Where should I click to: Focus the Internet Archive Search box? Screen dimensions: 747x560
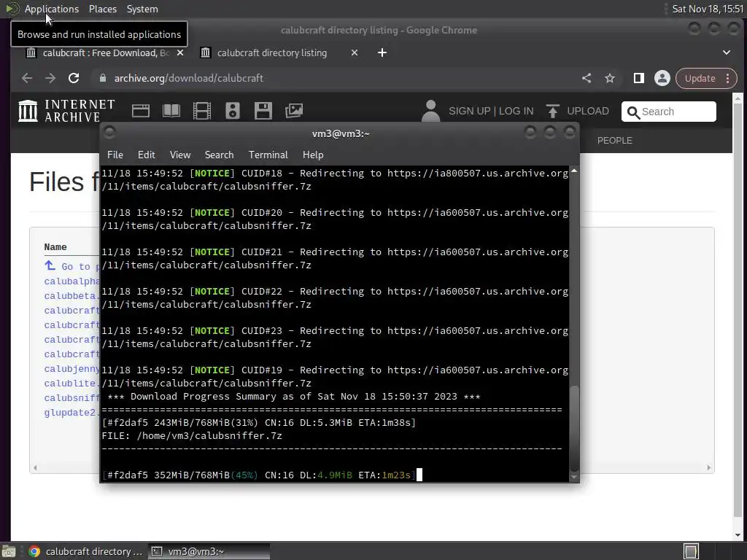(x=669, y=112)
